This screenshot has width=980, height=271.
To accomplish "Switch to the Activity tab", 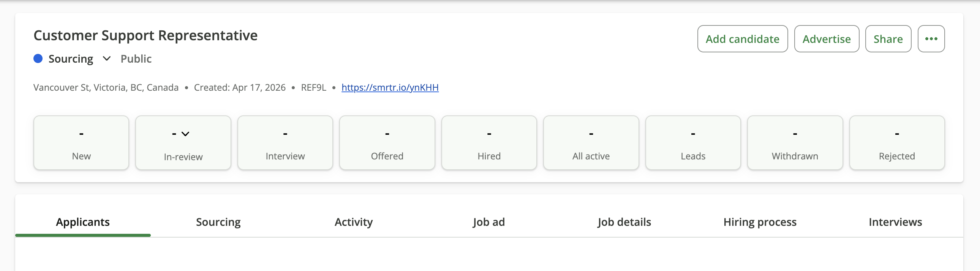I will 353,222.
